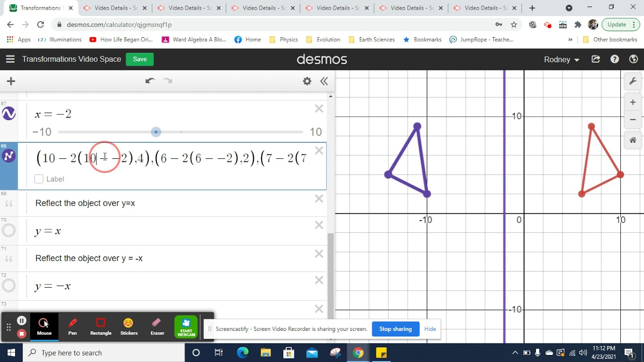
Task: Bookmark this page with the star
Action: (514, 25)
